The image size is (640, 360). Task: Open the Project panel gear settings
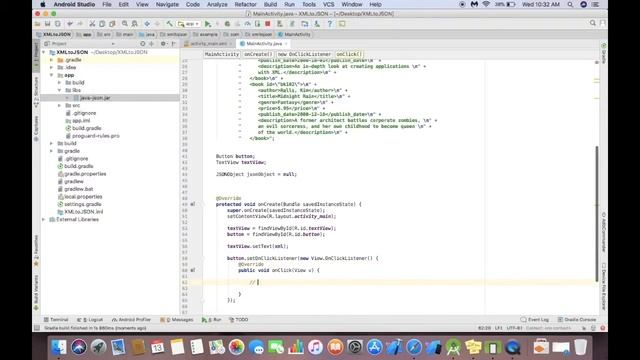pos(163,44)
